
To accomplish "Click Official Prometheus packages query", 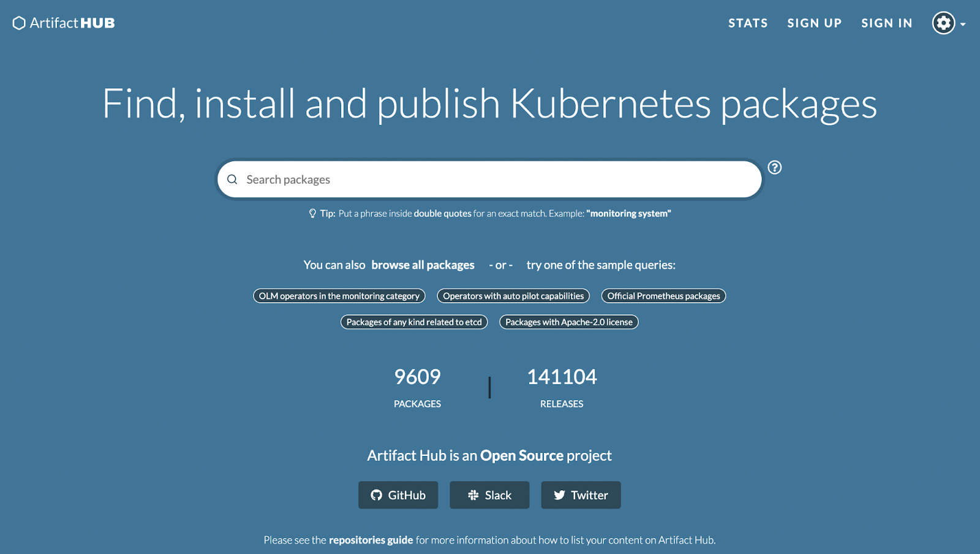I will [x=663, y=295].
